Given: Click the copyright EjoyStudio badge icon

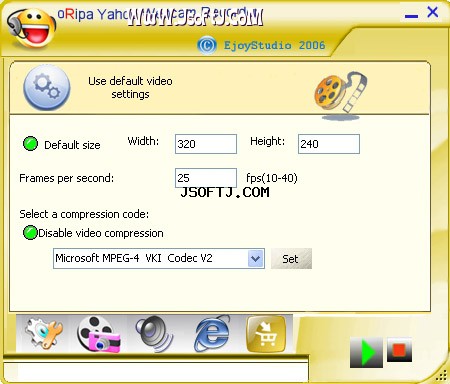Looking at the screenshot, I should click(207, 45).
